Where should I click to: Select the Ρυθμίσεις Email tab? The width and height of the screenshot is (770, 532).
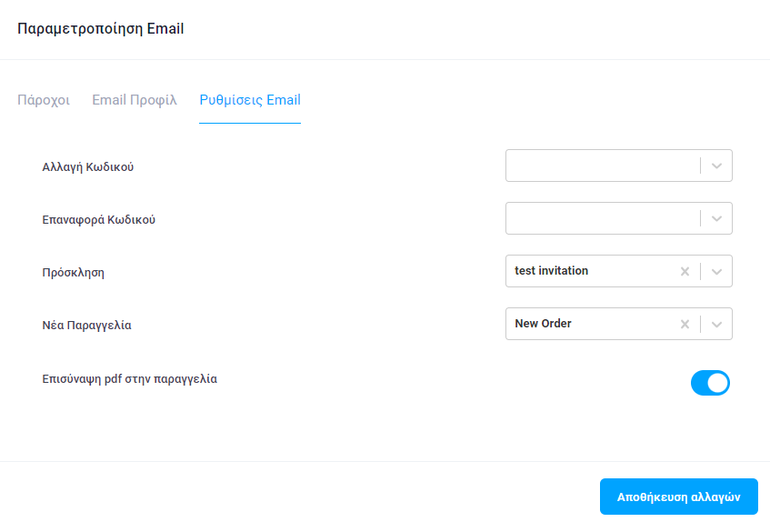(250, 100)
